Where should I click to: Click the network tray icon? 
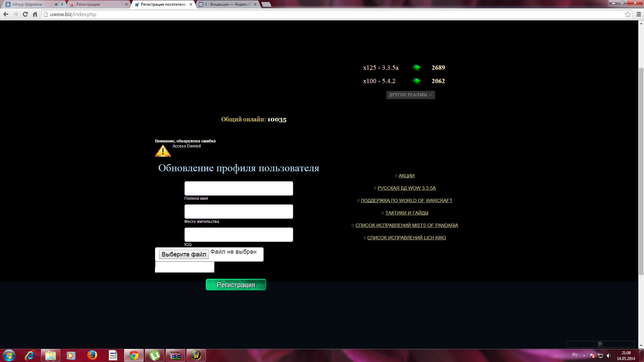click(600, 356)
